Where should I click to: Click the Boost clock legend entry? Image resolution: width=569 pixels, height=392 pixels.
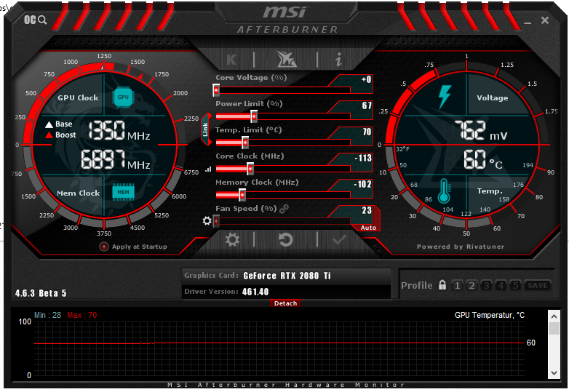(x=60, y=135)
